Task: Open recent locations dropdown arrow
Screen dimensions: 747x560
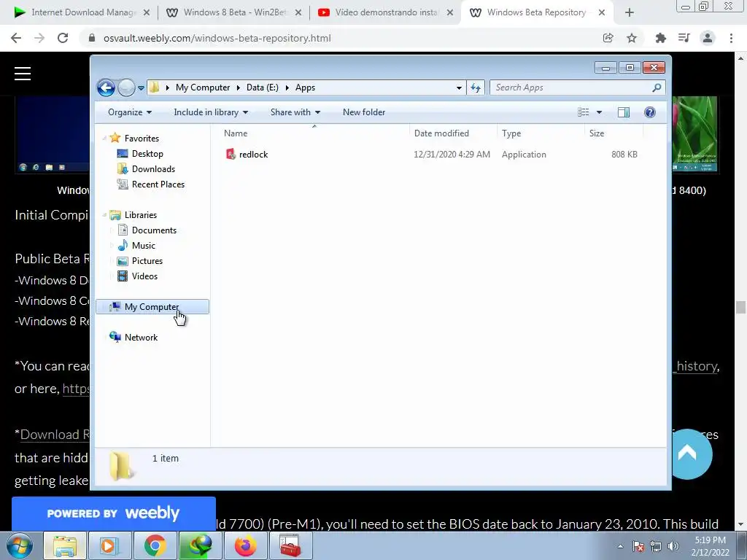Action: tap(141, 88)
